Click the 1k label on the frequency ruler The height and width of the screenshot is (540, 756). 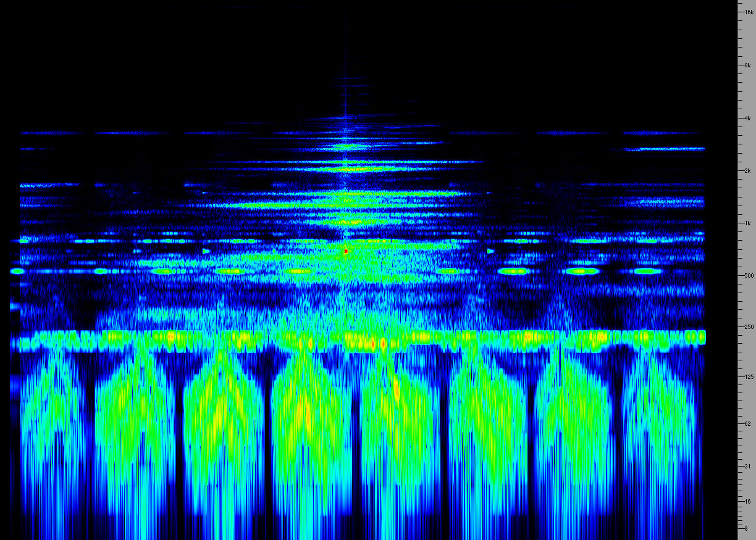pyautogui.click(x=748, y=223)
